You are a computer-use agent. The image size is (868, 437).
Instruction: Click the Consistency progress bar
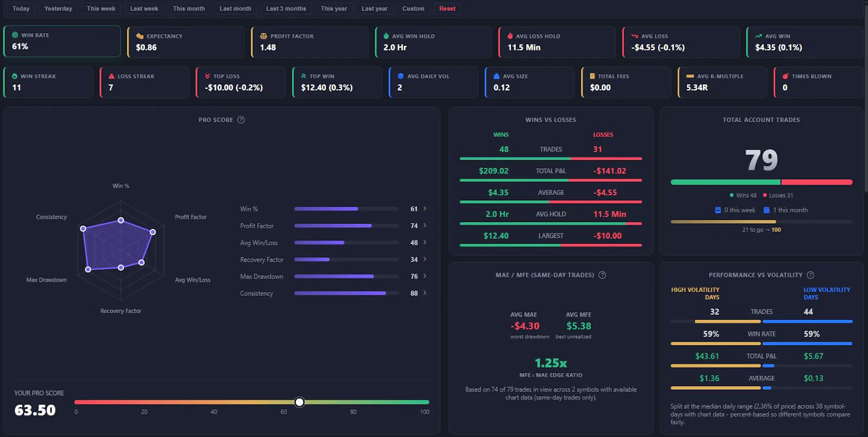click(347, 293)
